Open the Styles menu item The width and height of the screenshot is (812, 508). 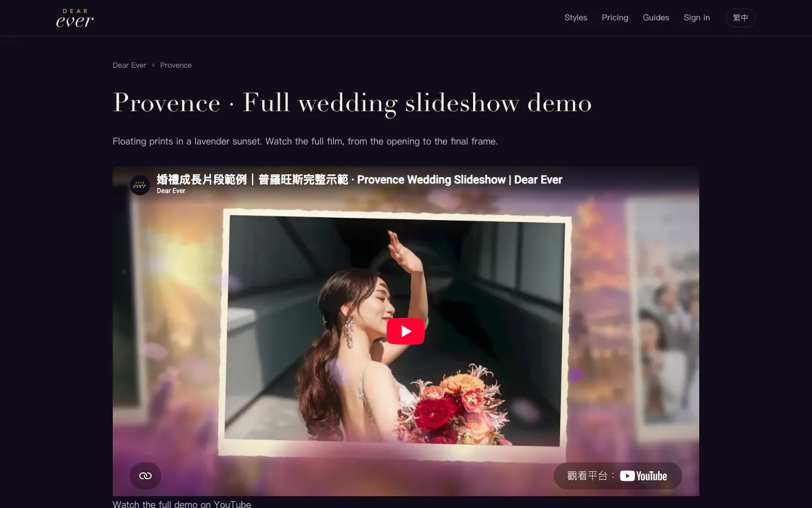[576, 17]
